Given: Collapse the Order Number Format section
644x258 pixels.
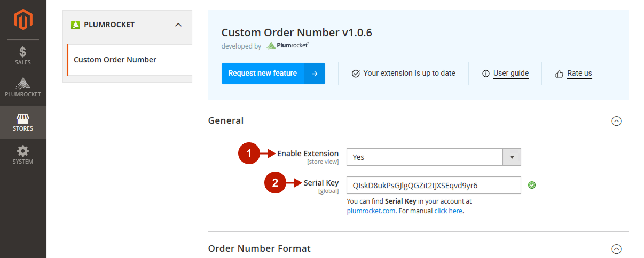Looking at the screenshot, I should [x=616, y=248].
